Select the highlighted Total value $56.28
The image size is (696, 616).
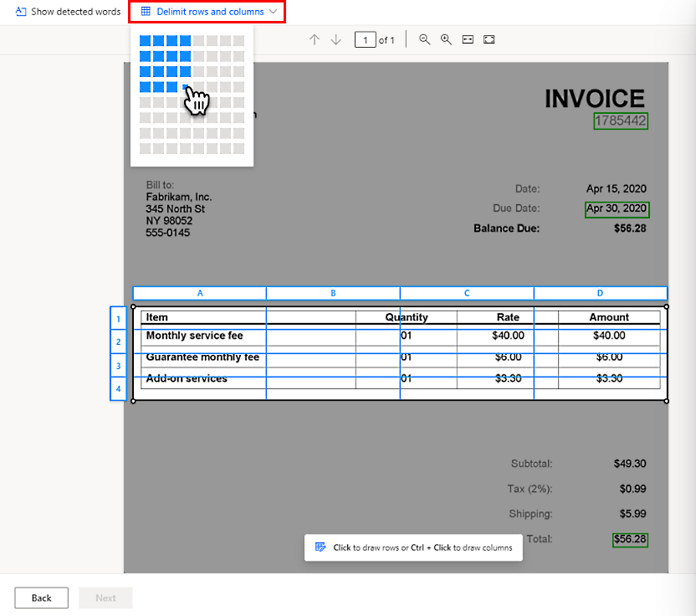(630, 540)
